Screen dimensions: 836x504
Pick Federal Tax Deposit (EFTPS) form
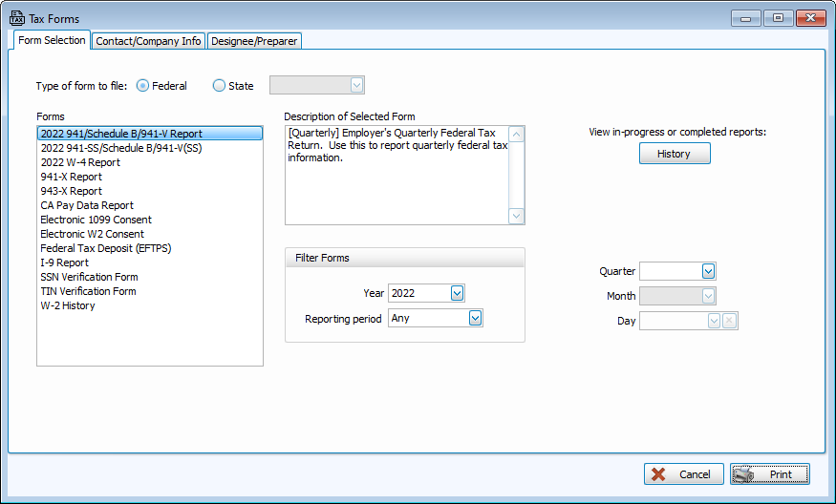[105, 248]
